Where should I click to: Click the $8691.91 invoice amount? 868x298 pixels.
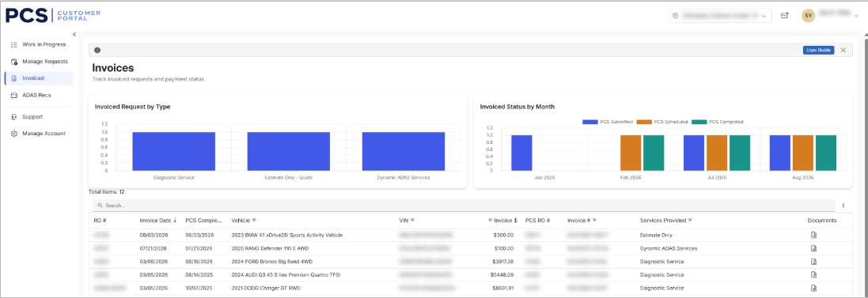click(x=502, y=288)
